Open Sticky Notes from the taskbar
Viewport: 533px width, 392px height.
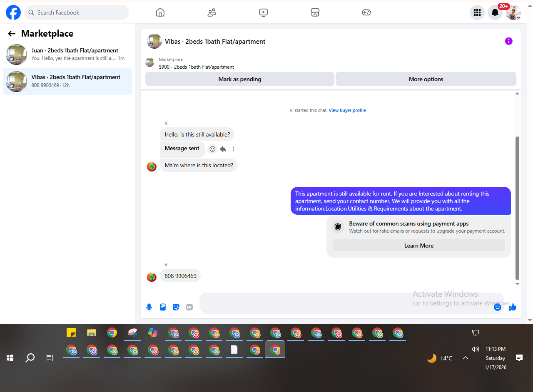point(71,332)
